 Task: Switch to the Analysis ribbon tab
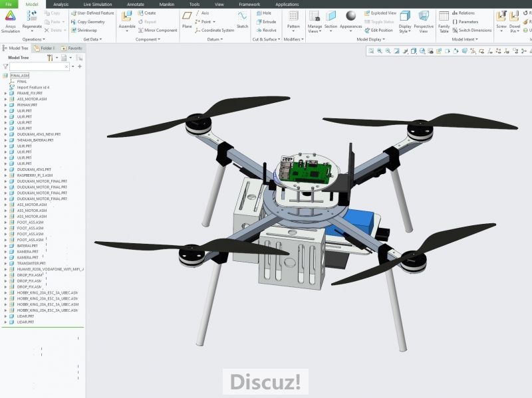pos(61,4)
